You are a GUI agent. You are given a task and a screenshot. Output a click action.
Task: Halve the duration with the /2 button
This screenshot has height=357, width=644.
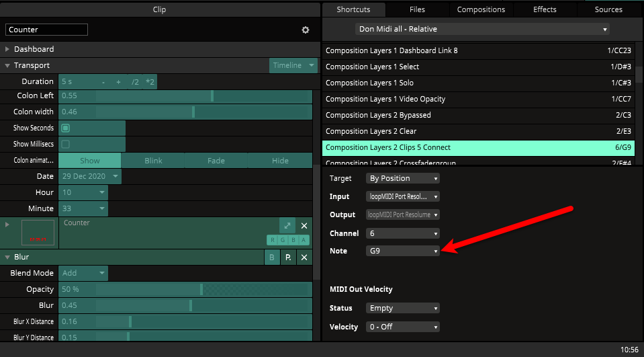coord(135,82)
